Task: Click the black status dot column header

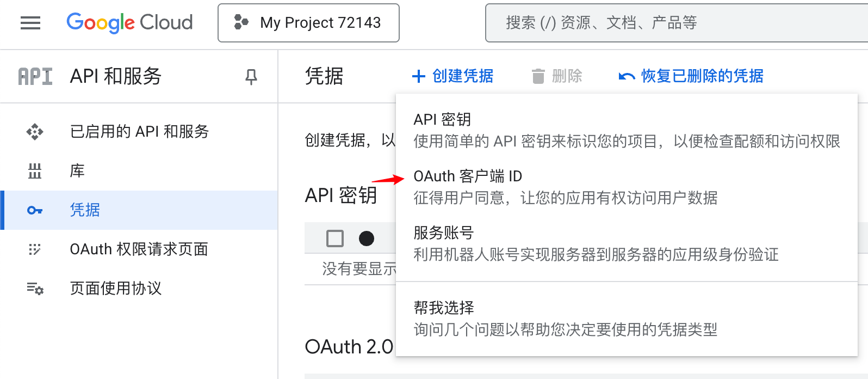Action: [x=367, y=239]
